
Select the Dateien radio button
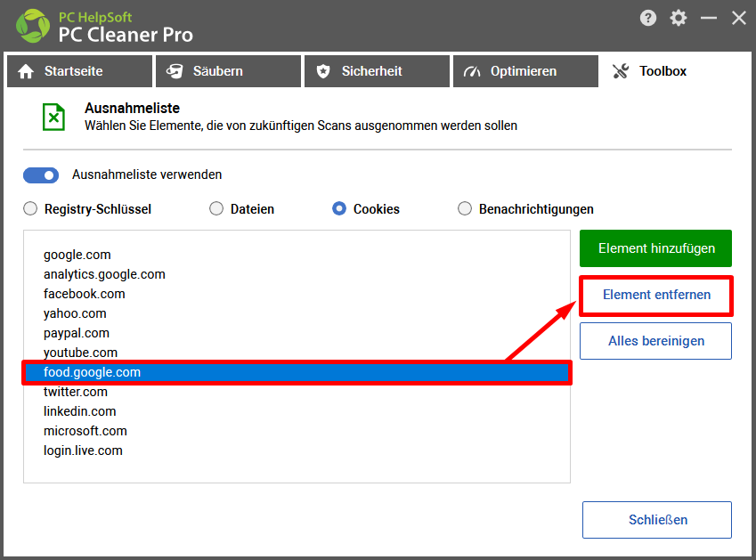coord(216,208)
